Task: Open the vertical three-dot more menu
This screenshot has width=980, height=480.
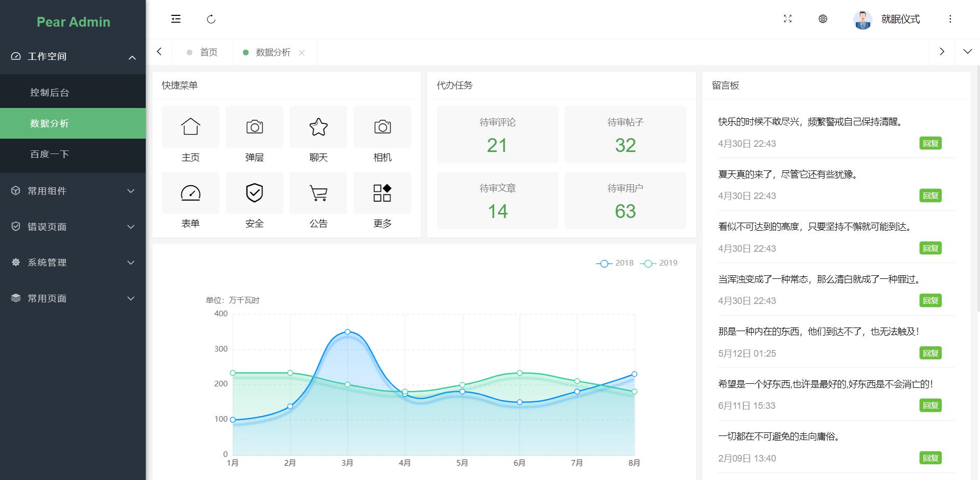Action: 950,19
